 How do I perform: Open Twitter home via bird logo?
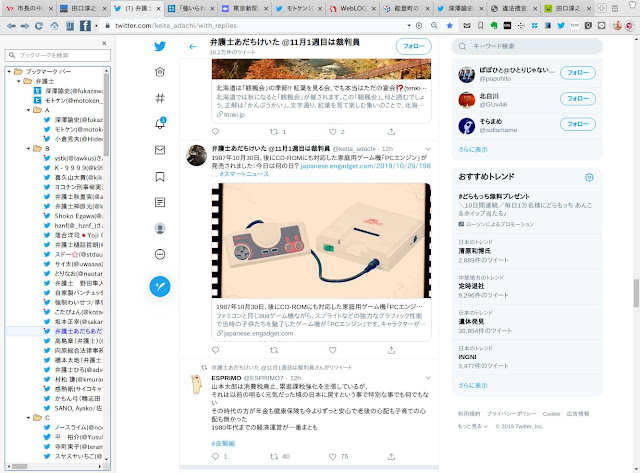(160, 46)
